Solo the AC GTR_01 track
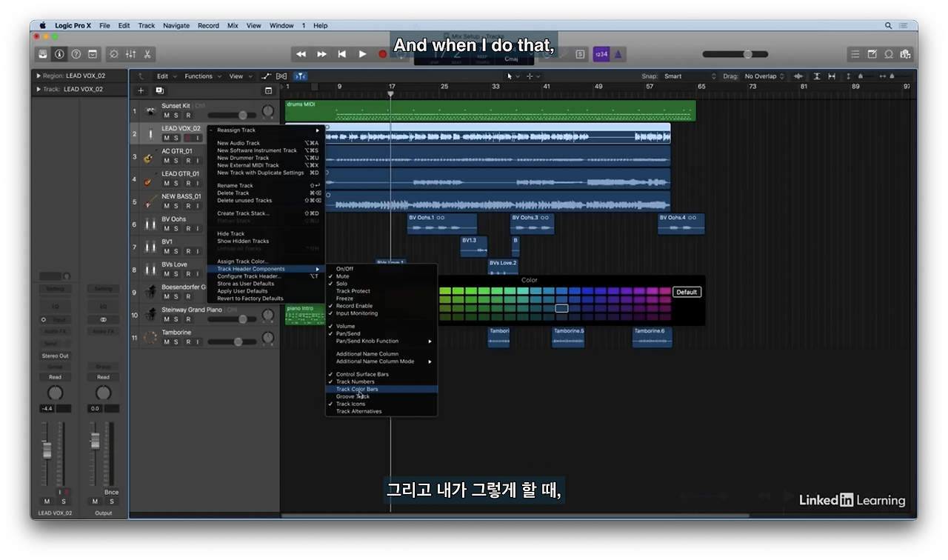This screenshot has width=948, height=560. [177, 161]
